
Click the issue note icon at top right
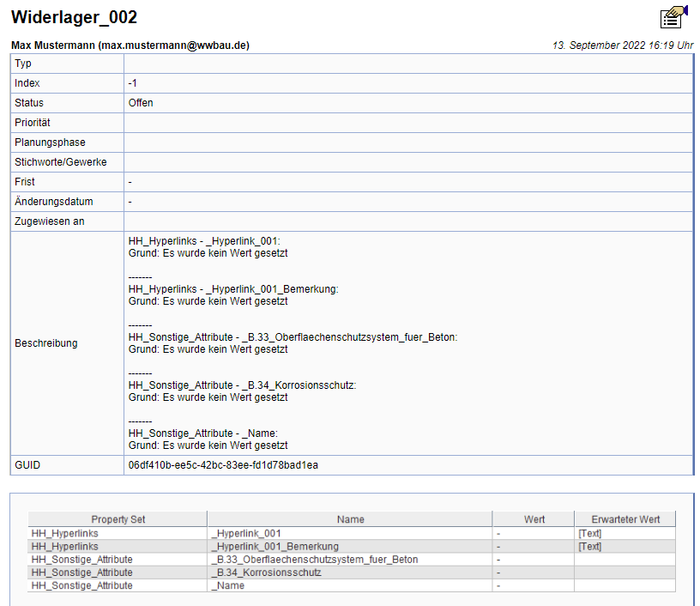tap(673, 17)
